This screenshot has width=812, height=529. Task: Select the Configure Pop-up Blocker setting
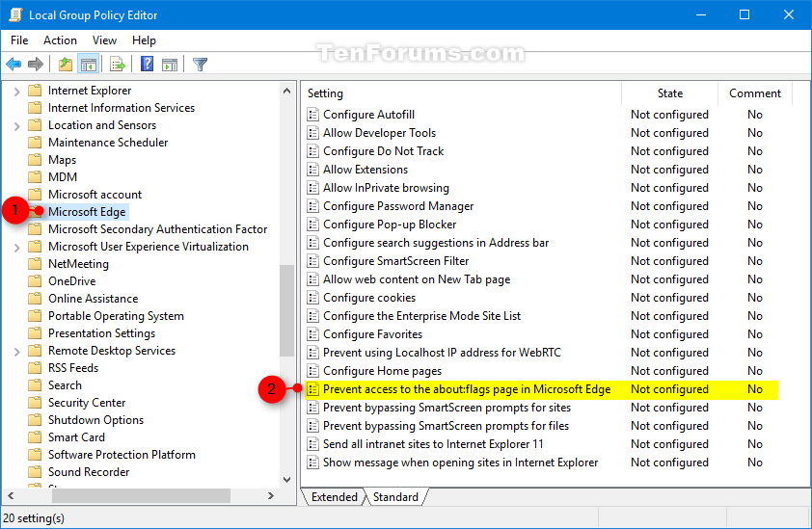390,225
